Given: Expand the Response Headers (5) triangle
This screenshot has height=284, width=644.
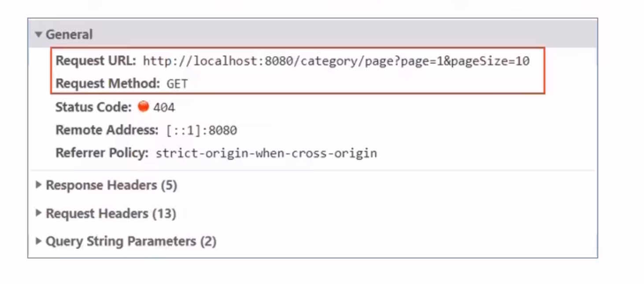Looking at the screenshot, I should point(39,185).
